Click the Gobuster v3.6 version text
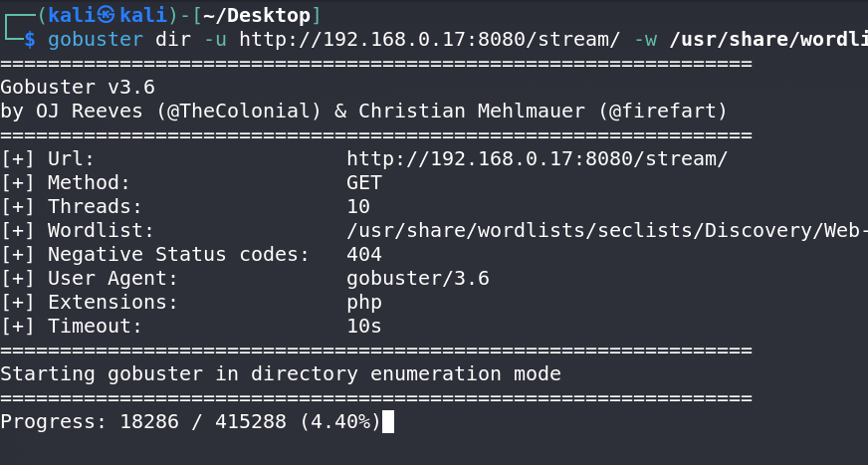The height and width of the screenshot is (465, 868). coord(78,87)
